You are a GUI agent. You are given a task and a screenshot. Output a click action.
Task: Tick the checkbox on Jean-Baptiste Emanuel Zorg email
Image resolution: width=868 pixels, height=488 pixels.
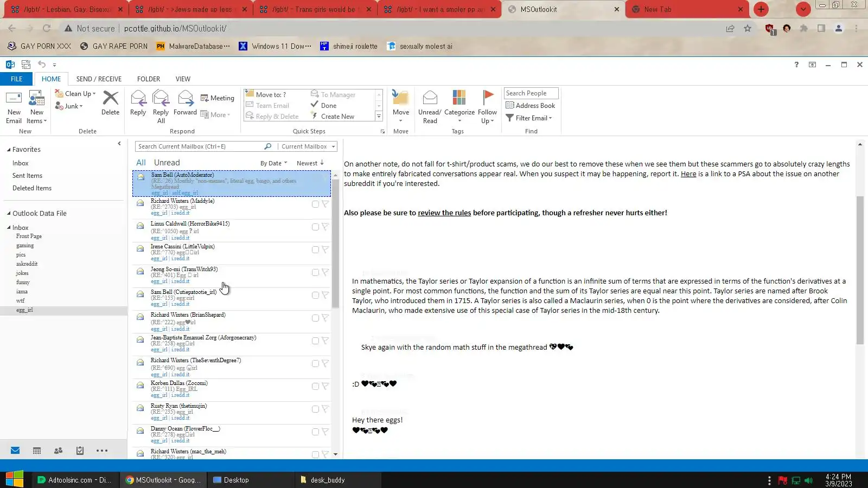point(315,341)
